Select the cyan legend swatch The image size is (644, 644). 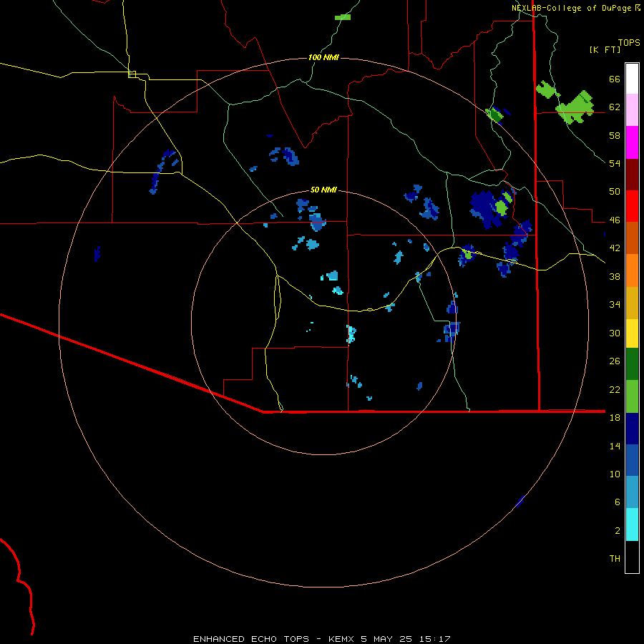[x=632, y=525]
